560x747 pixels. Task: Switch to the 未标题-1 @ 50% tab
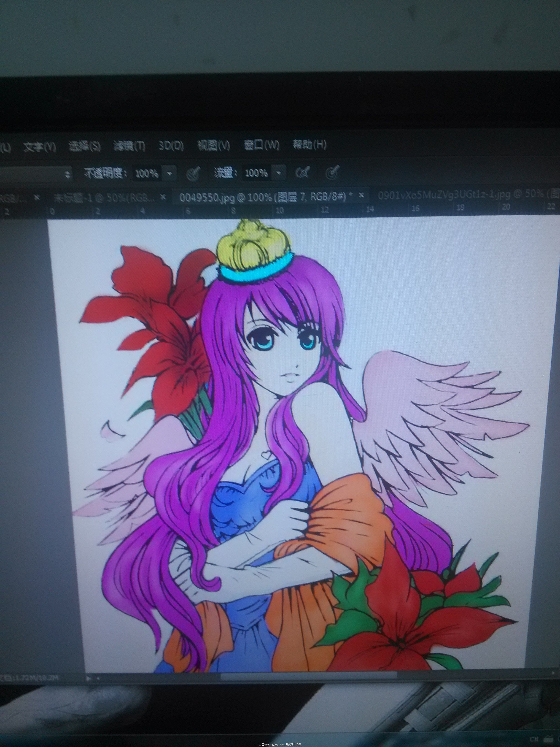[x=105, y=198]
